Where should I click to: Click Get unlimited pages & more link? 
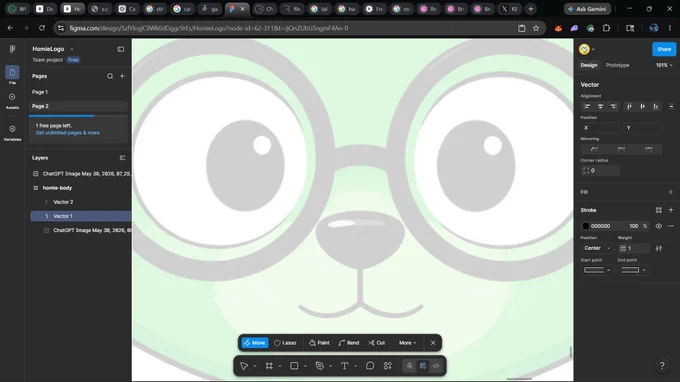point(68,133)
